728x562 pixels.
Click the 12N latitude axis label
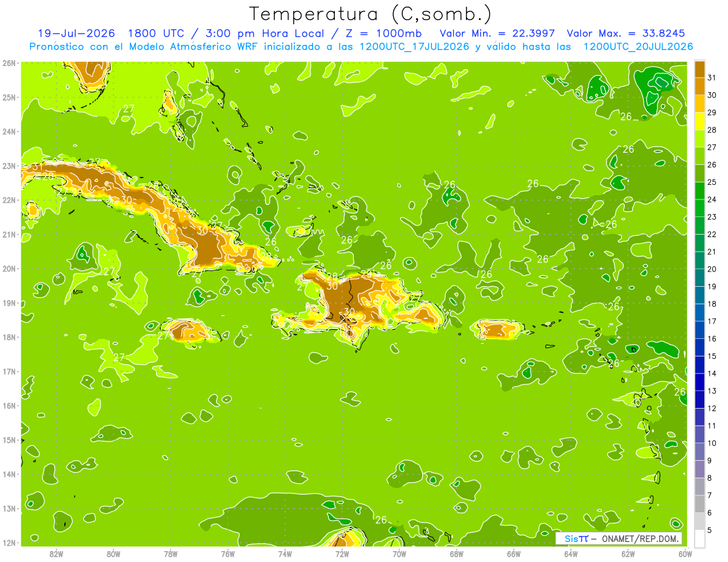tap(8, 543)
